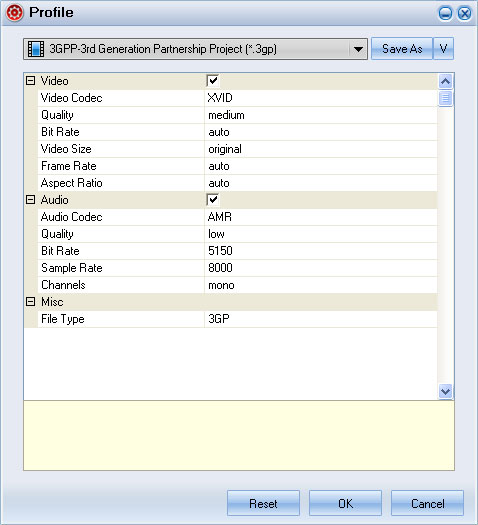Screen dimensions: 478x525
Task: Select the Video Codec XVID row
Action: point(237,98)
